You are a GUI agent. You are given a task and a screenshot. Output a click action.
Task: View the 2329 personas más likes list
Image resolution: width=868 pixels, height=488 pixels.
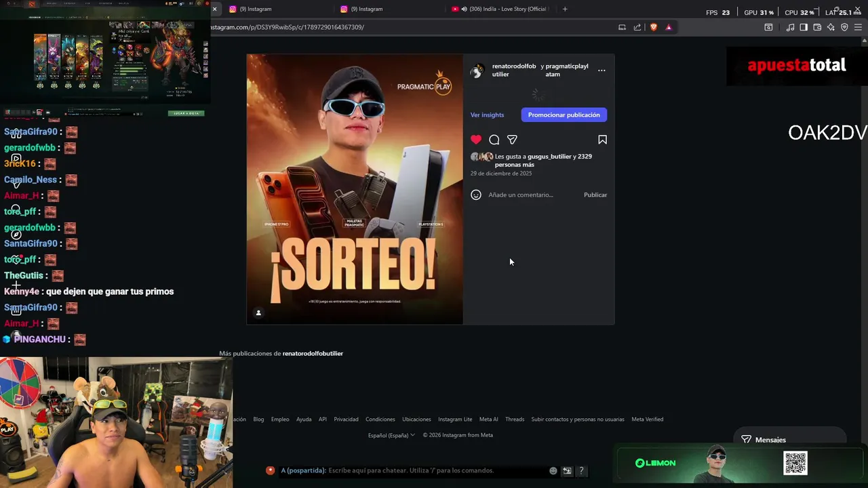point(543,161)
